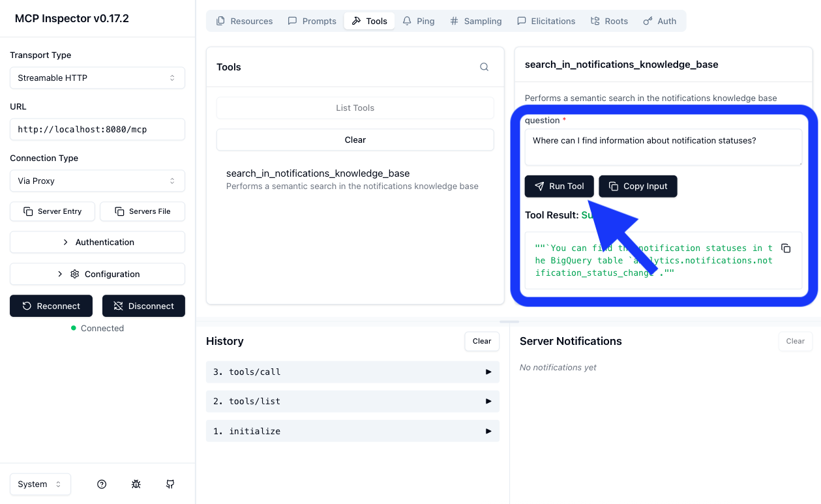Image resolution: width=821 pixels, height=504 pixels.
Task: Open the System theme dropdown
Action: (x=40, y=484)
